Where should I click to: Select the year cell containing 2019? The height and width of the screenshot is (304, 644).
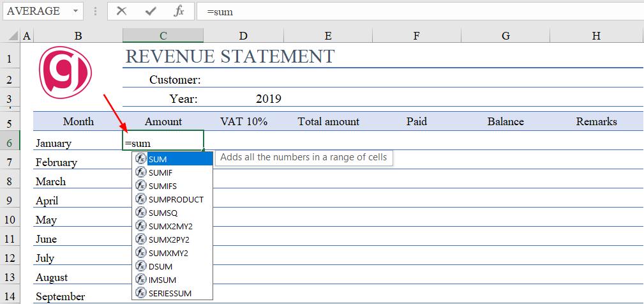268,99
